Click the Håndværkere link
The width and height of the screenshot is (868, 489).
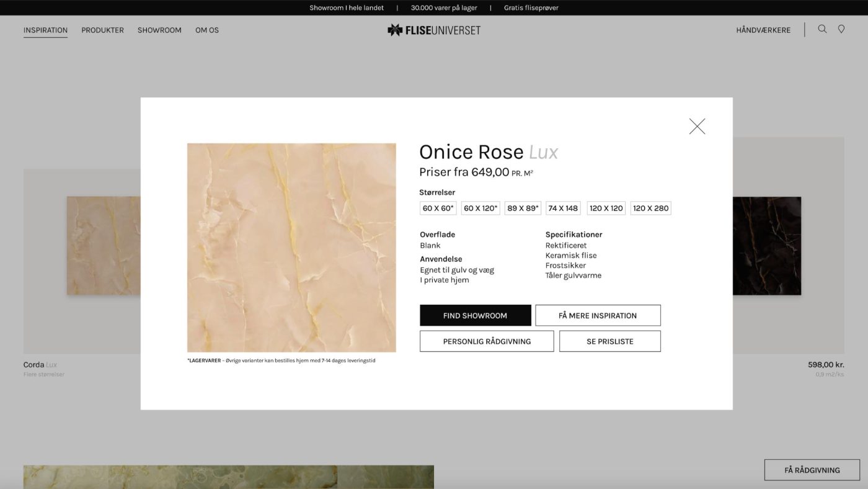click(763, 30)
